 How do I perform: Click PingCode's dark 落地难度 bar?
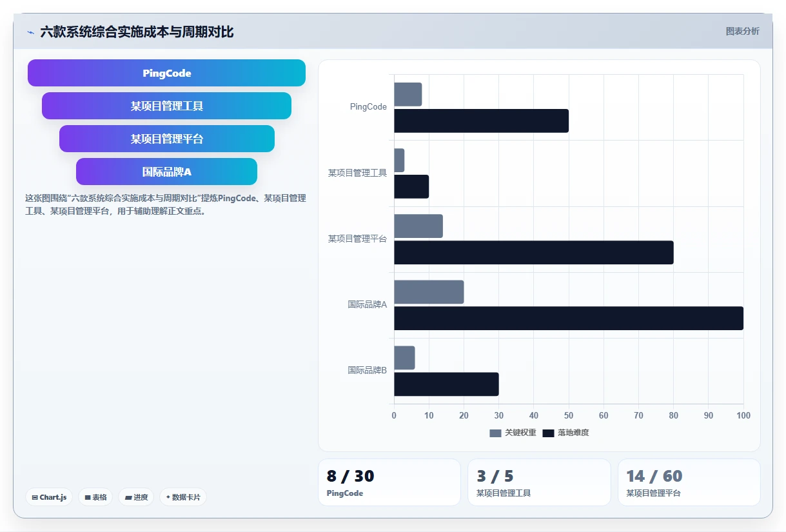pyautogui.click(x=481, y=121)
